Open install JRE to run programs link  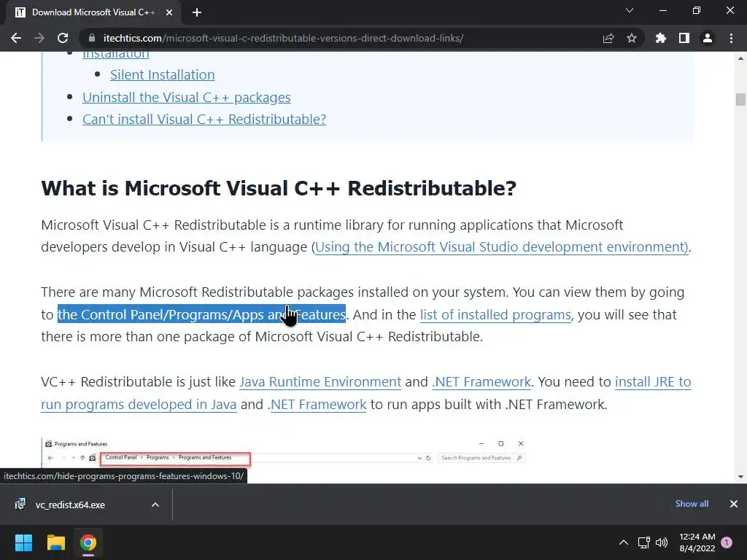click(x=653, y=382)
